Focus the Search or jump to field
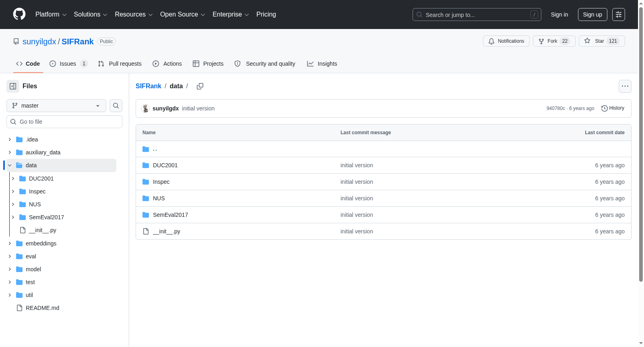Viewport: 644px width, 347px height. coord(477,15)
